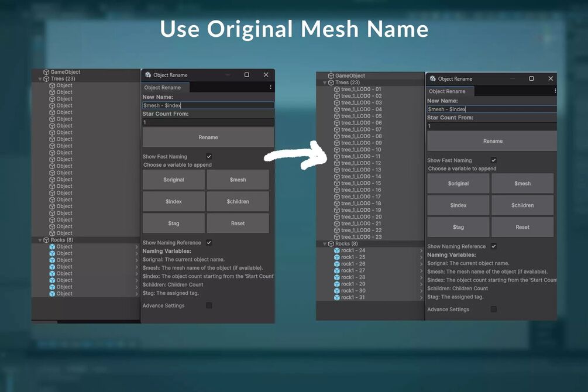Open prefab arrow of last Rocks Object

click(x=136, y=294)
